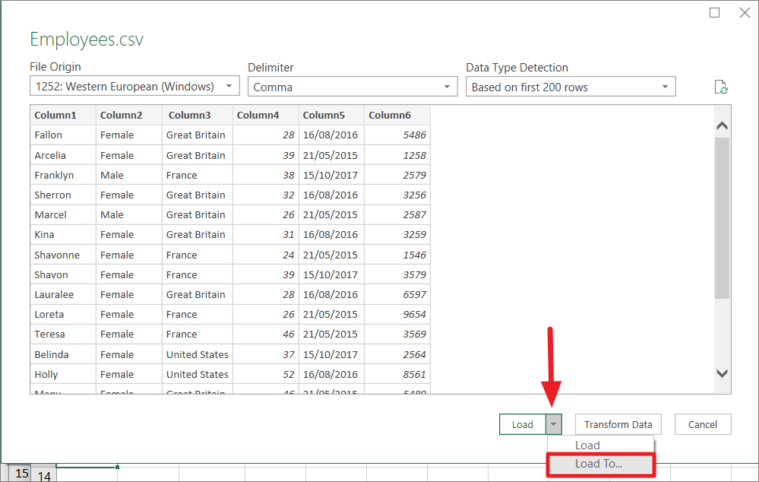This screenshot has width=759, height=482.
Task: Open the Data Type Detection dropdown
Action: (570, 87)
